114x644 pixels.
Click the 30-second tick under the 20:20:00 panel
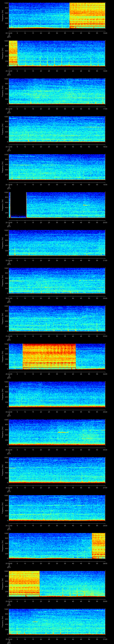(x=57, y=260)
